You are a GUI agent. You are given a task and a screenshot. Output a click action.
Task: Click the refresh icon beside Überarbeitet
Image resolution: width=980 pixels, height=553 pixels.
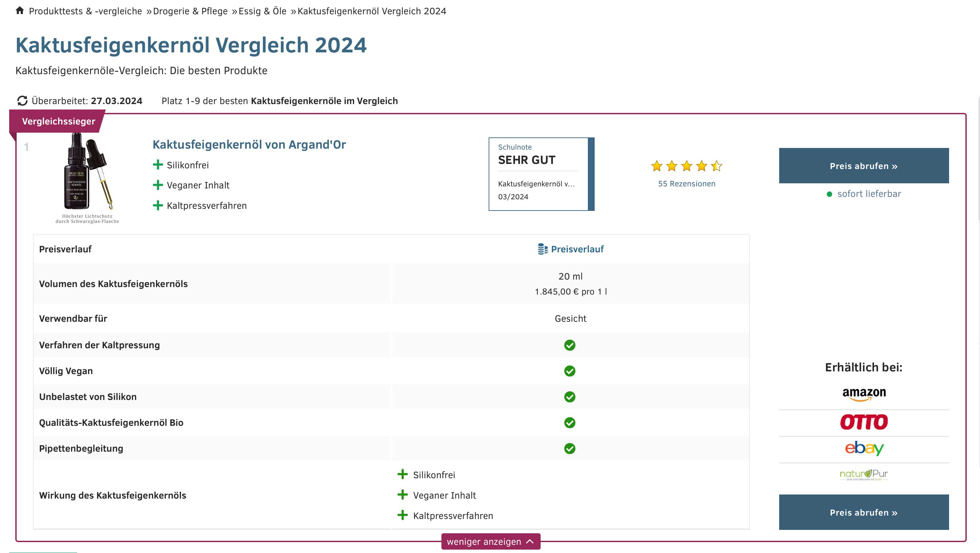[22, 101]
